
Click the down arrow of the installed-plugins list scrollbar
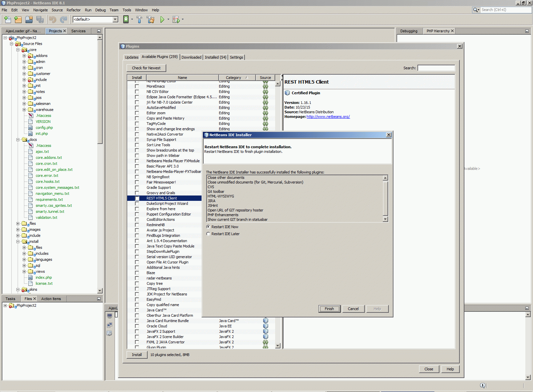[385, 219]
